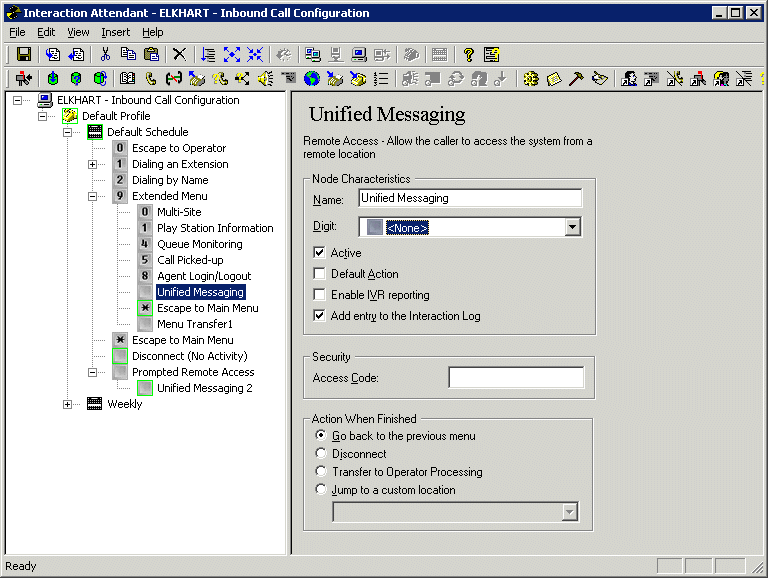Click the Delete X icon in toolbar
Image resolution: width=768 pixels, height=578 pixels.
tap(179, 54)
